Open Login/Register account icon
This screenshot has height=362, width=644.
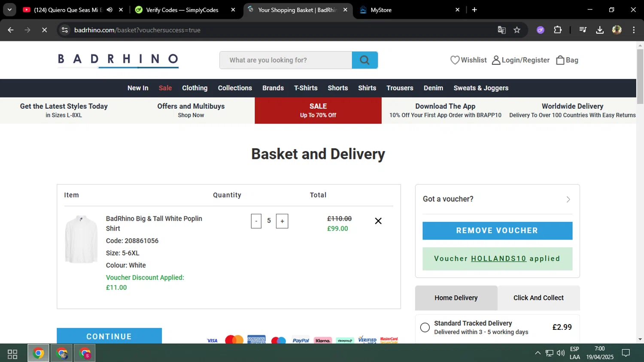click(496, 60)
